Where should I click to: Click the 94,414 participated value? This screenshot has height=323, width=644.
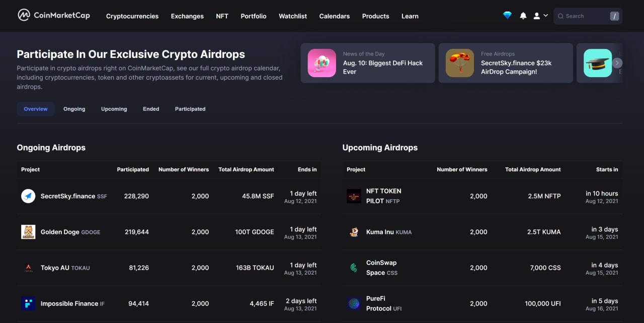138,303
